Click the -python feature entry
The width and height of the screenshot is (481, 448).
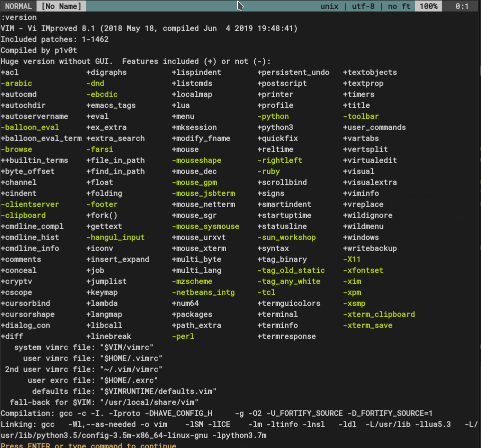[x=273, y=116]
